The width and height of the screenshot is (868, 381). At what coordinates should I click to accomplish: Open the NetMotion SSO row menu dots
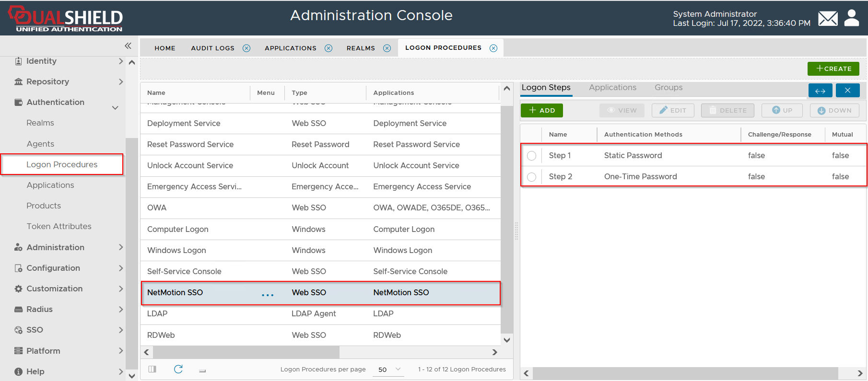pos(268,295)
